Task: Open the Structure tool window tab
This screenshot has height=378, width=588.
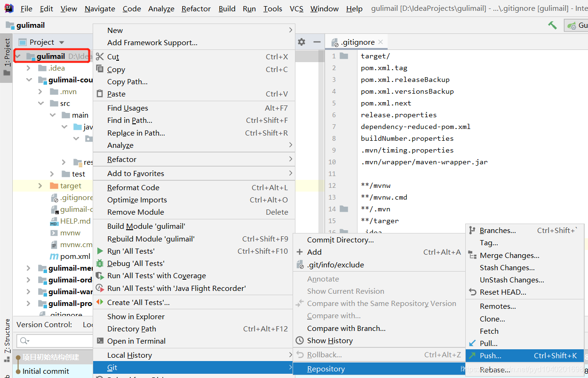Action: point(7,341)
